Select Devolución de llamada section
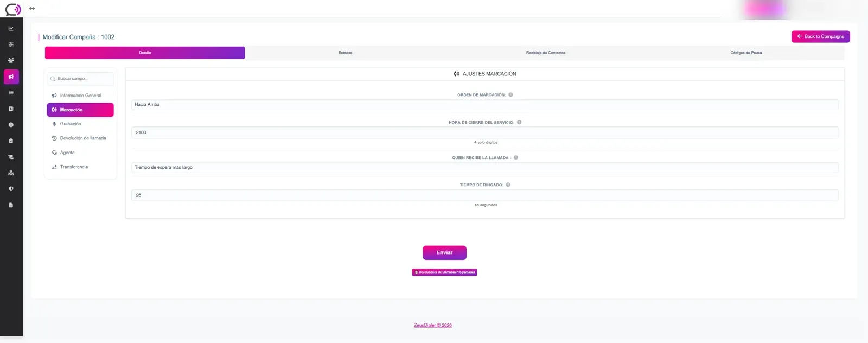This screenshot has width=868, height=343. 80,138
